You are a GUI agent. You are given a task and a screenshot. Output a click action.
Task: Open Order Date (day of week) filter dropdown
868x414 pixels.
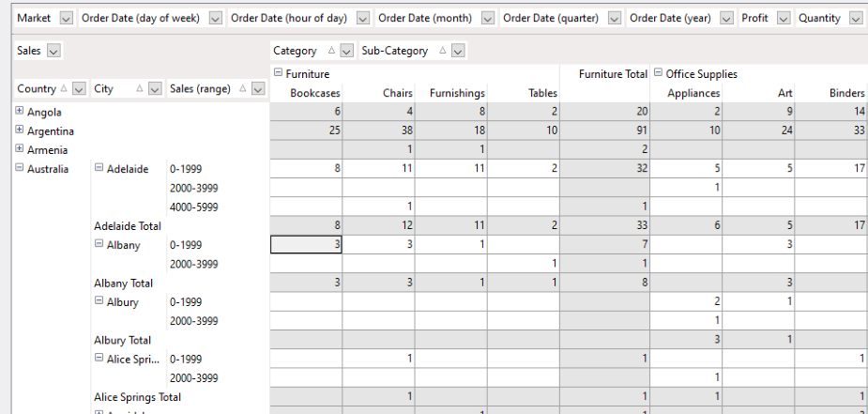216,19
